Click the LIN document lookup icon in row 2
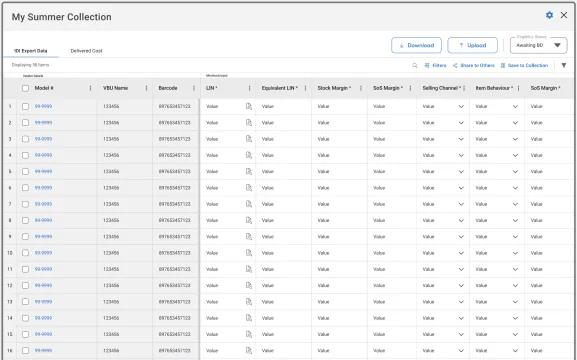Image resolution: width=577 pixels, height=360 pixels. [x=249, y=123]
